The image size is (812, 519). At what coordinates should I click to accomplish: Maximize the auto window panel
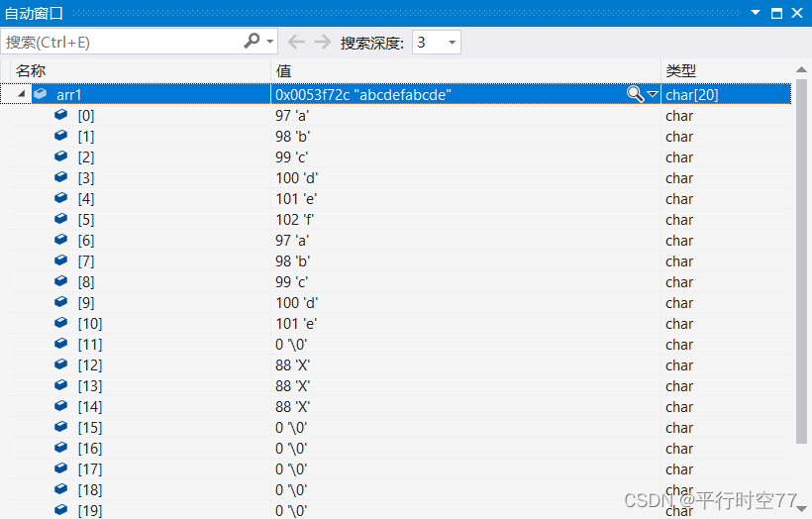(776, 13)
